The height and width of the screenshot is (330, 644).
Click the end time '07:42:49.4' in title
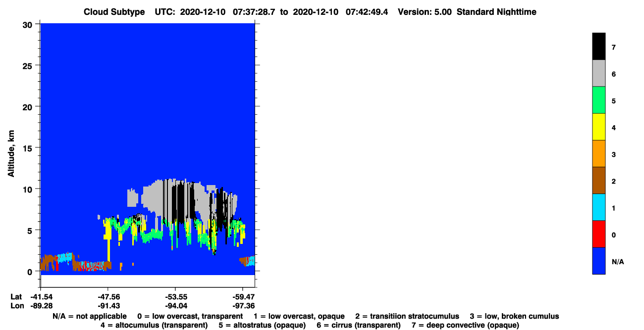pos(367,12)
